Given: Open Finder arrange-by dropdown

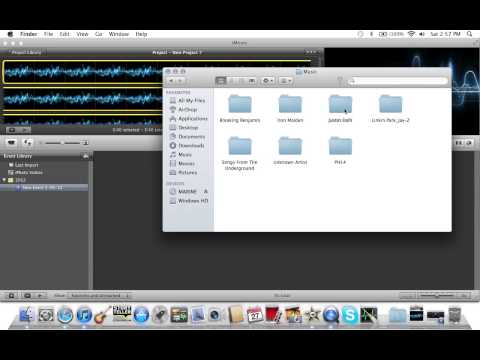Looking at the screenshot, I should tap(286, 81).
